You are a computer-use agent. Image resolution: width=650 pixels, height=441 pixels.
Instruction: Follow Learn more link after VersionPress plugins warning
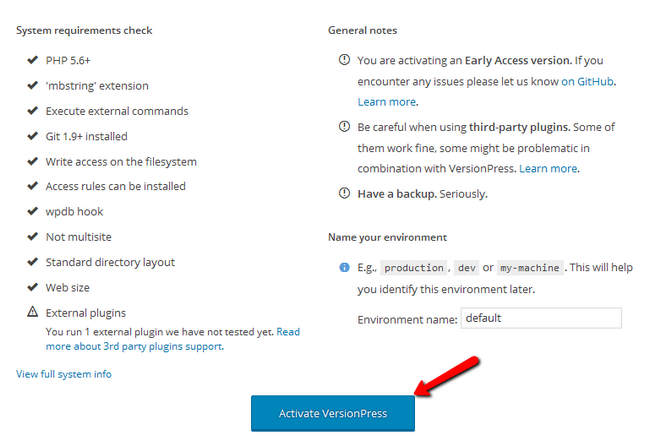point(548,169)
